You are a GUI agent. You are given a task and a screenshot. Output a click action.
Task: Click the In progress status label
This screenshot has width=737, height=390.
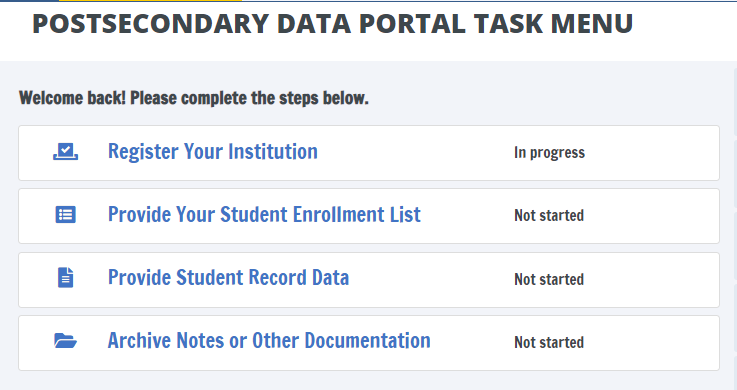pos(549,153)
